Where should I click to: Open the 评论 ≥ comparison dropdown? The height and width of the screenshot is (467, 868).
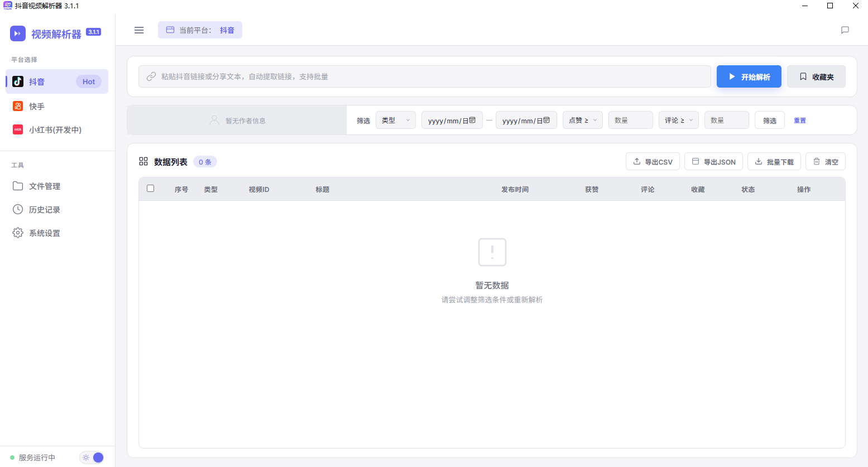click(679, 120)
